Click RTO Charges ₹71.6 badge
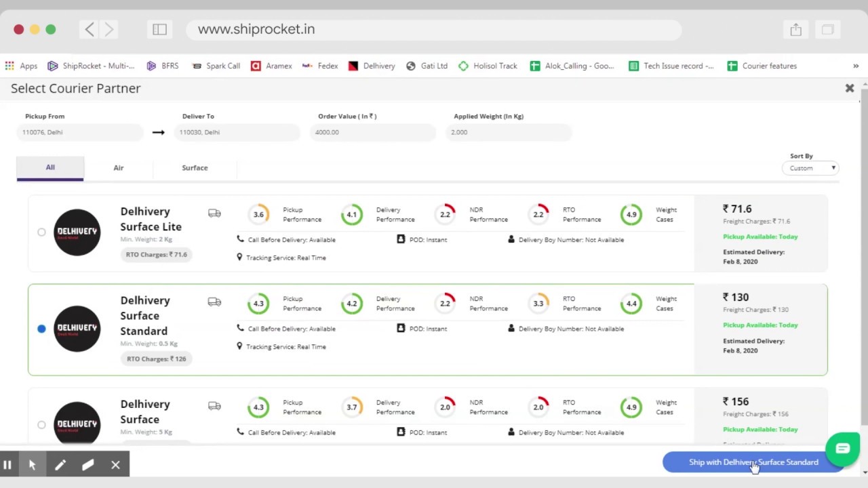Screen dimensions: 868x488 (157, 254)
